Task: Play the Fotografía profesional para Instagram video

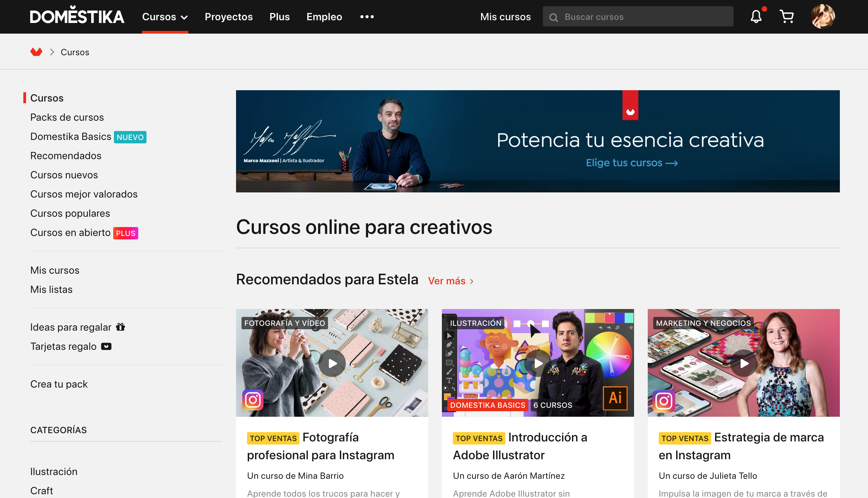Action: click(x=332, y=363)
